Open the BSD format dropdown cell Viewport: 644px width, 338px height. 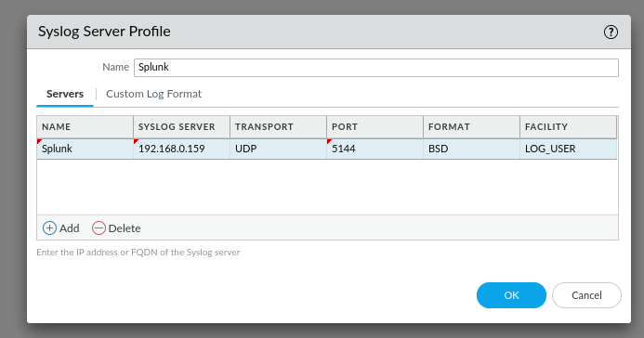[471, 149]
